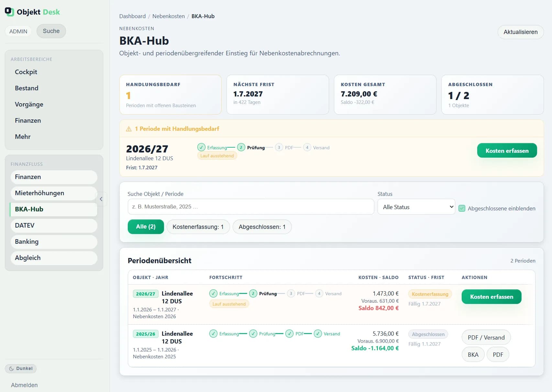
Task: Click the Prüfung checkmark in 2025/26 row
Action: point(253,334)
